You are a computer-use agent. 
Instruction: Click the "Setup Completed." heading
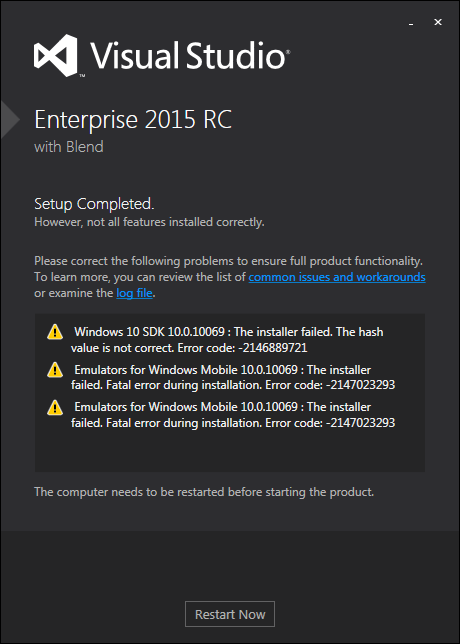[x=94, y=204]
